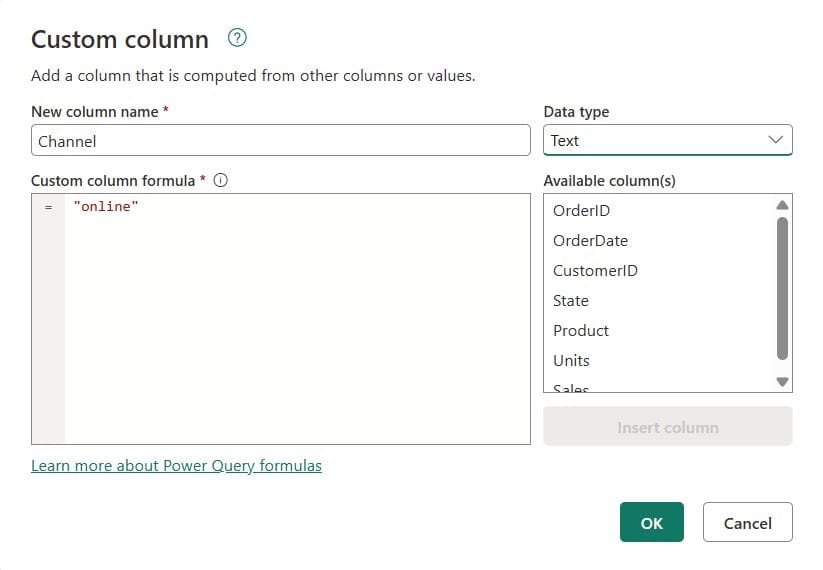
Task: Click the Insert column button
Action: (x=668, y=427)
